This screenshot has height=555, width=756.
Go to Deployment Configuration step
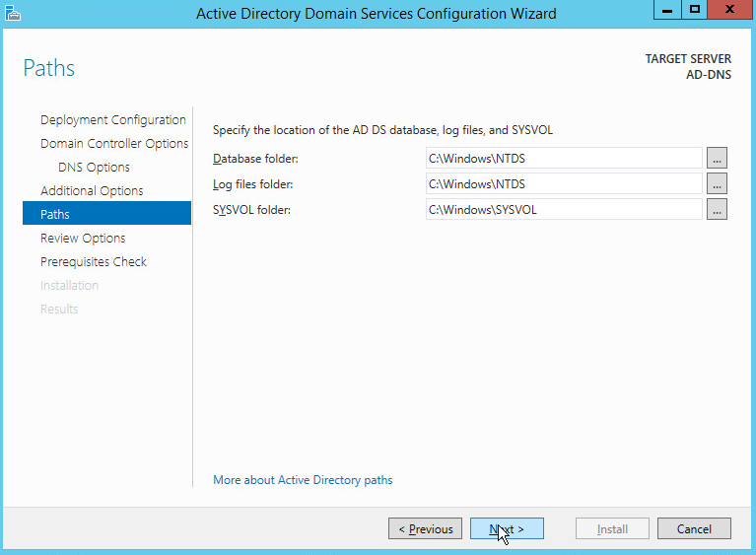(112, 120)
